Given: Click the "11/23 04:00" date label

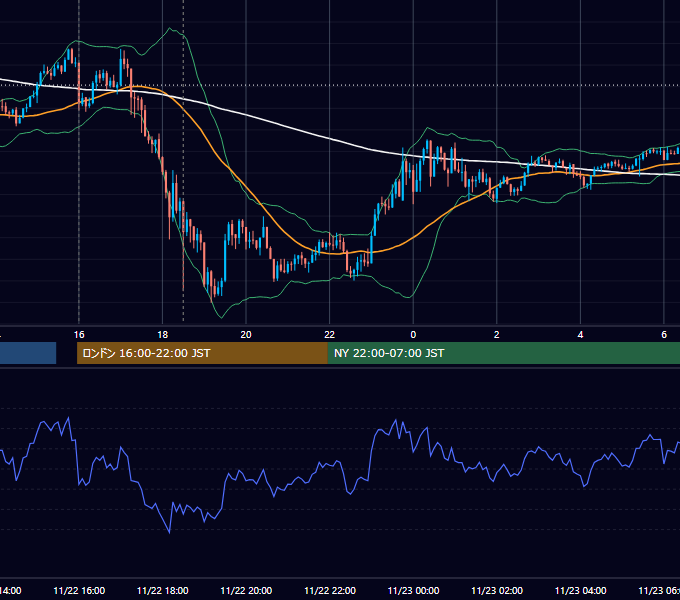Looking at the screenshot, I should 581,590.
